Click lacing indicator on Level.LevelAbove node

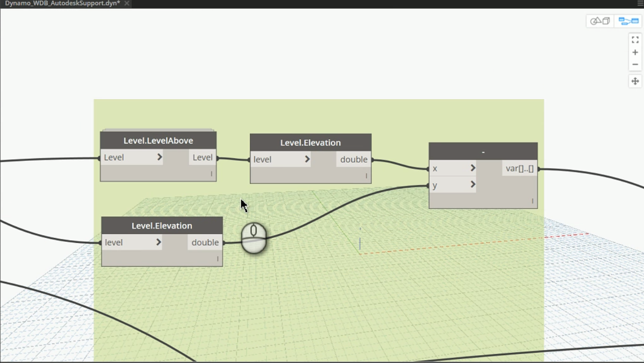[212, 173]
